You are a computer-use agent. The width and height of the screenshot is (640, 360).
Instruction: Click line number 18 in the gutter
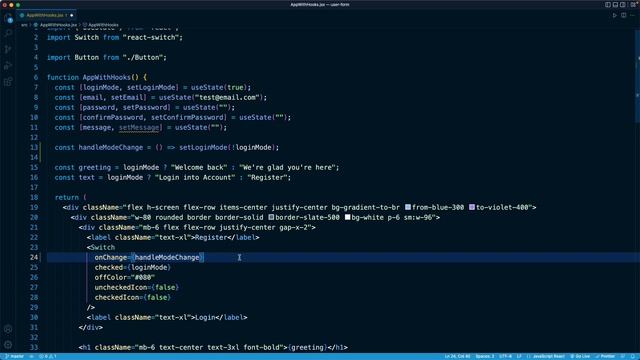click(33, 197)
